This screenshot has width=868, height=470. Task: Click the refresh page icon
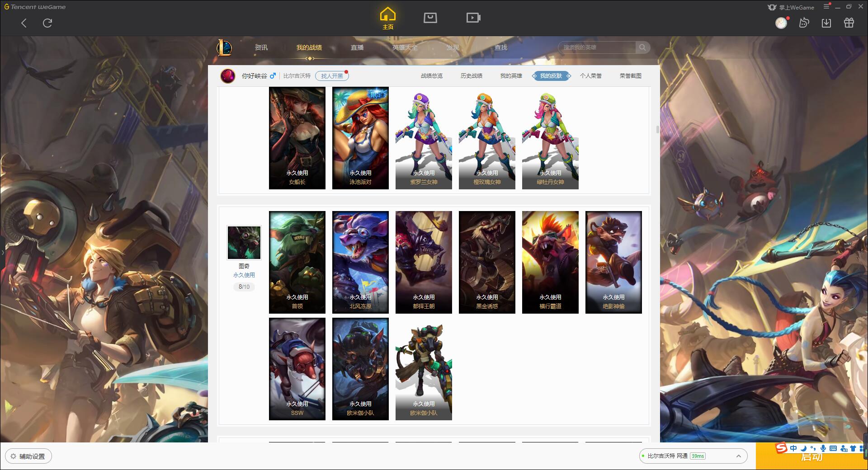coord(47,23)
